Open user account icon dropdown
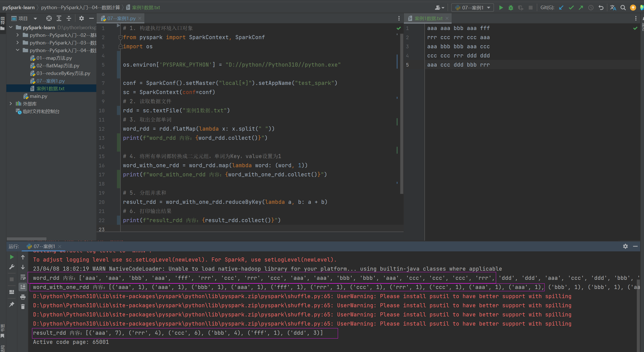Image resolution: width=644 pixels, height=352 pixels. point(439,8)
